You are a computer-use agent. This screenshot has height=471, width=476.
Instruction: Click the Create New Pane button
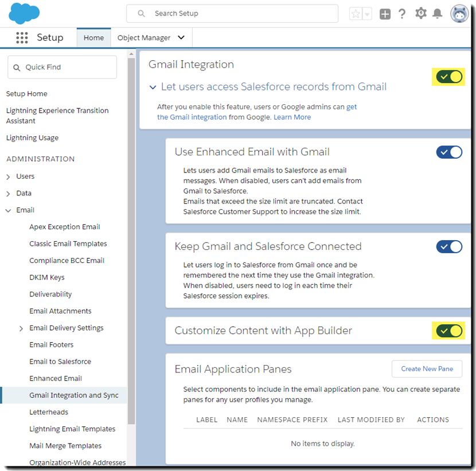(427, 369)
